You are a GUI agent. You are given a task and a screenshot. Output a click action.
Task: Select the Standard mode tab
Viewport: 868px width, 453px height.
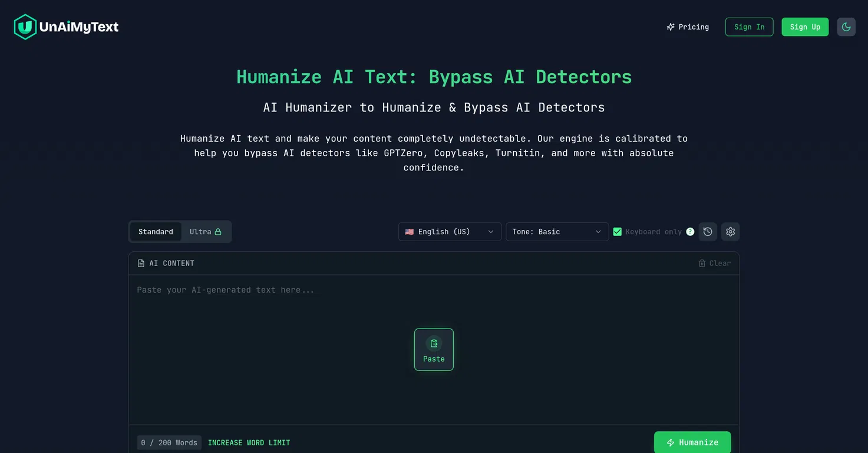tap(156, 232)
